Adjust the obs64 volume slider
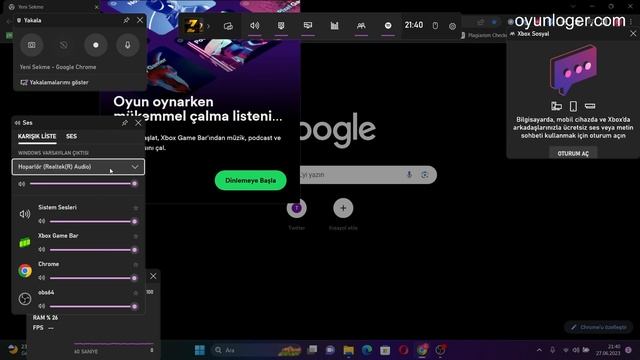The height and width of the screenshot is (360, 640). coord(93,306)
